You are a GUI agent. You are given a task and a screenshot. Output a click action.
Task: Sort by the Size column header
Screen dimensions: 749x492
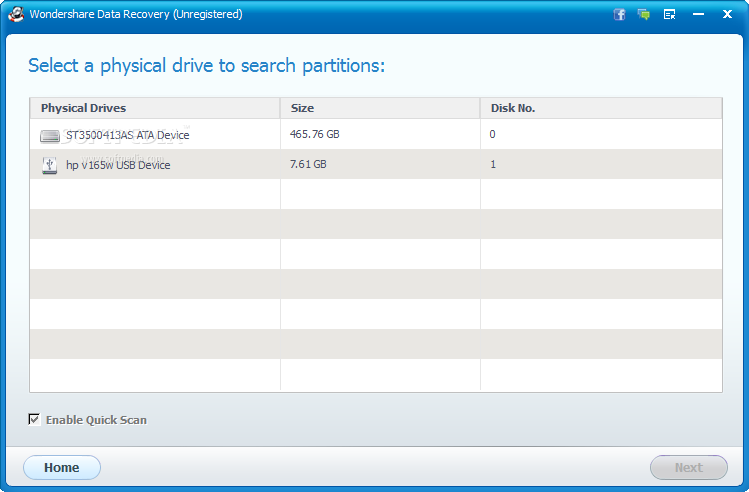click(x=380, y=108)
